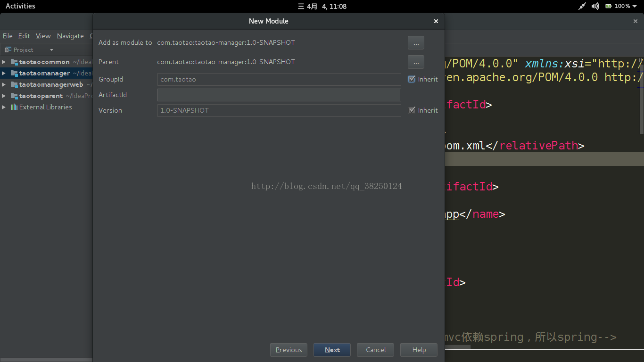The width and height of the screenshot is (644, 362).
Task: Open the Navigate menu
Action: [x=70, y=36]
